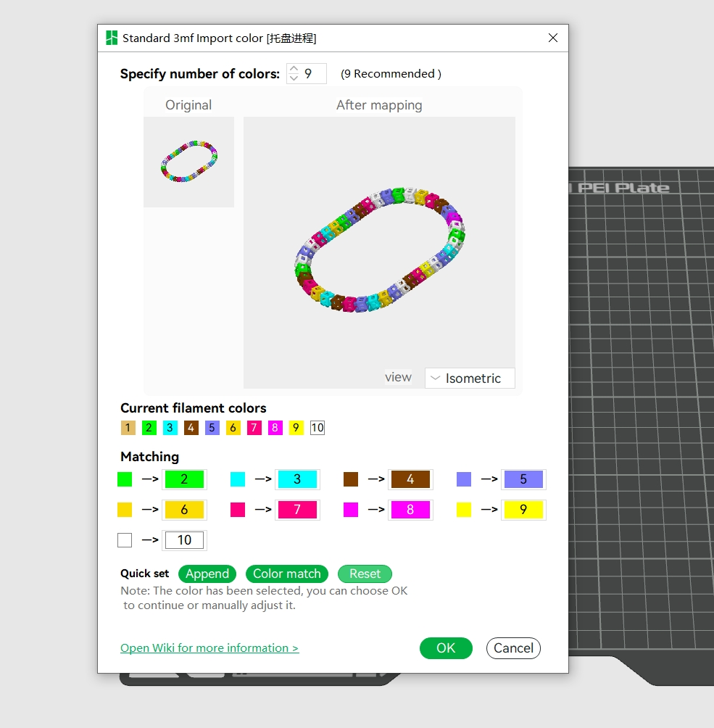Image resolution: width=714 pixels, height=728 pixels.
Task: Open green mapping dropdown labeled 2
Action: coord(184,479)
